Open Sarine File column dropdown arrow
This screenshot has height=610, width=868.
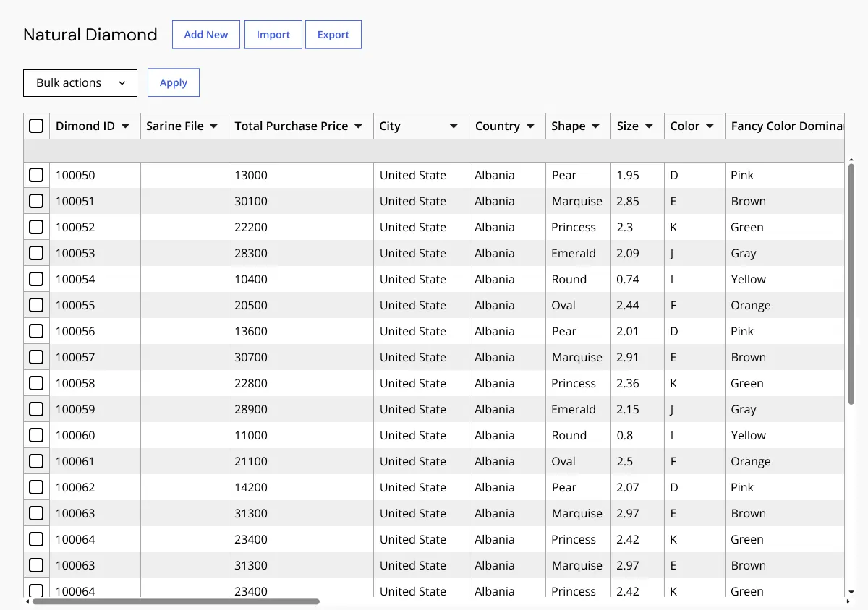pyautogui.click(x=213, y=126)
